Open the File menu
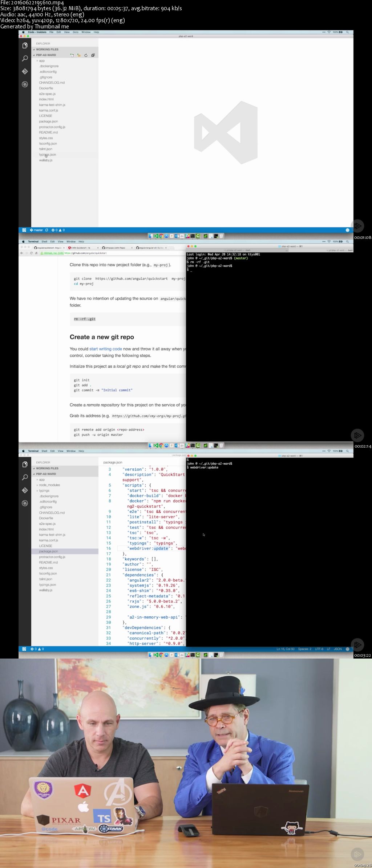The width and height of the screenshot is (372, 868). coord(52,32)
